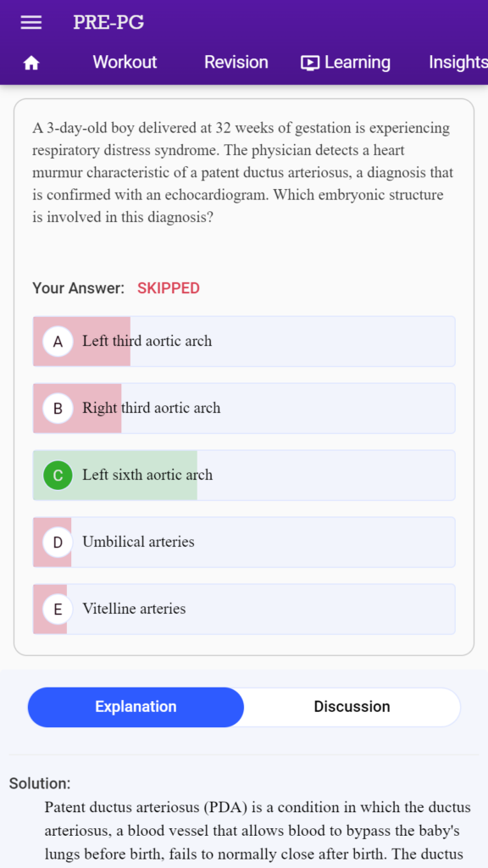
Task: Select option circle B
Action: (x=58, y=409)
